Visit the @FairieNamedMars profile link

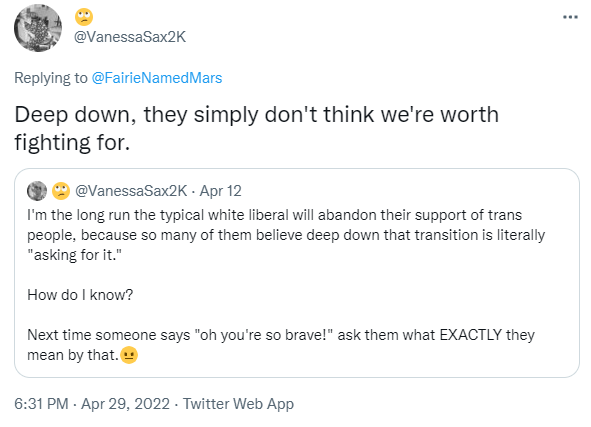click(157, 78)
